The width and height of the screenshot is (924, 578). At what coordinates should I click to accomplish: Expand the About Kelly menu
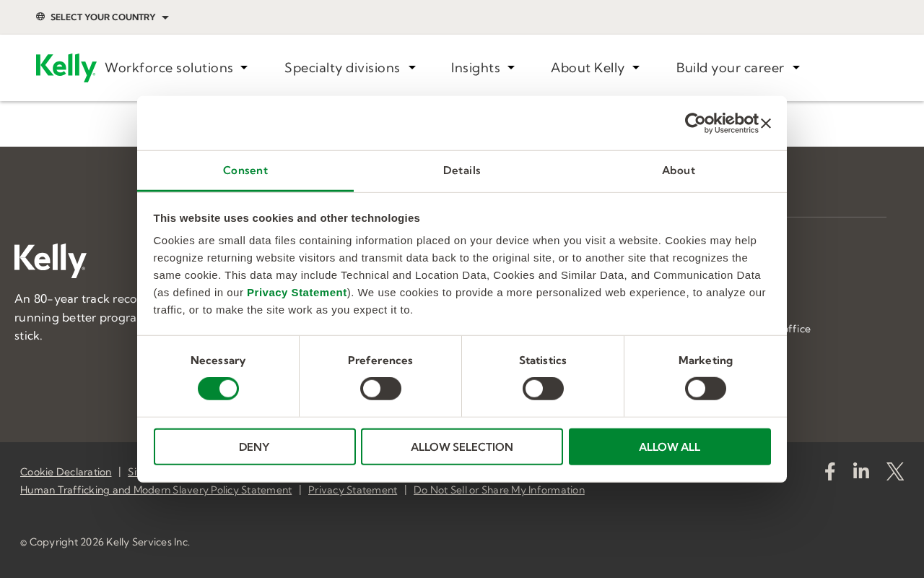pos(596,68)
